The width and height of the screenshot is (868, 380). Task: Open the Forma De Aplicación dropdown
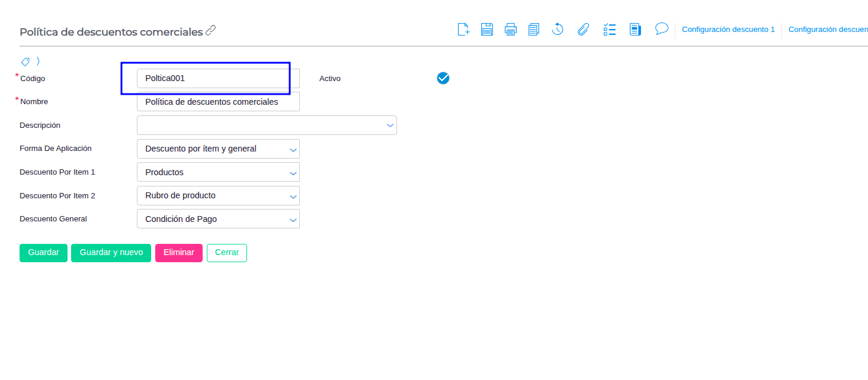pos(293,149)
